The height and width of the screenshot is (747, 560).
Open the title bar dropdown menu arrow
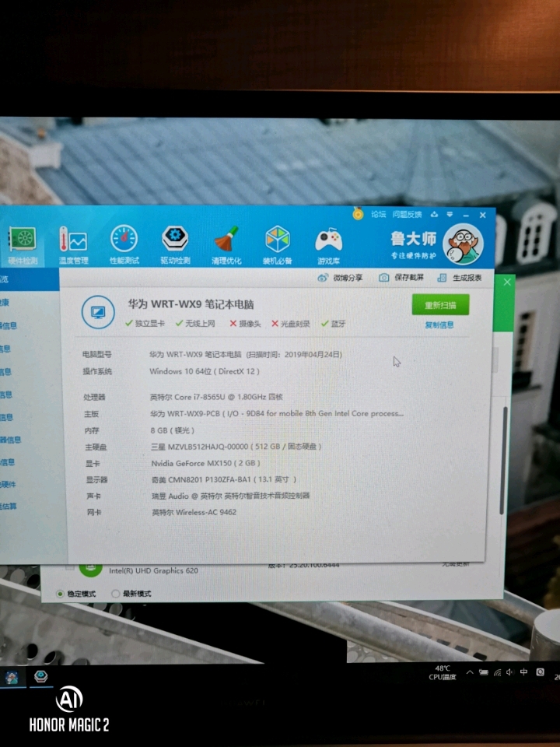click(450, 214)
